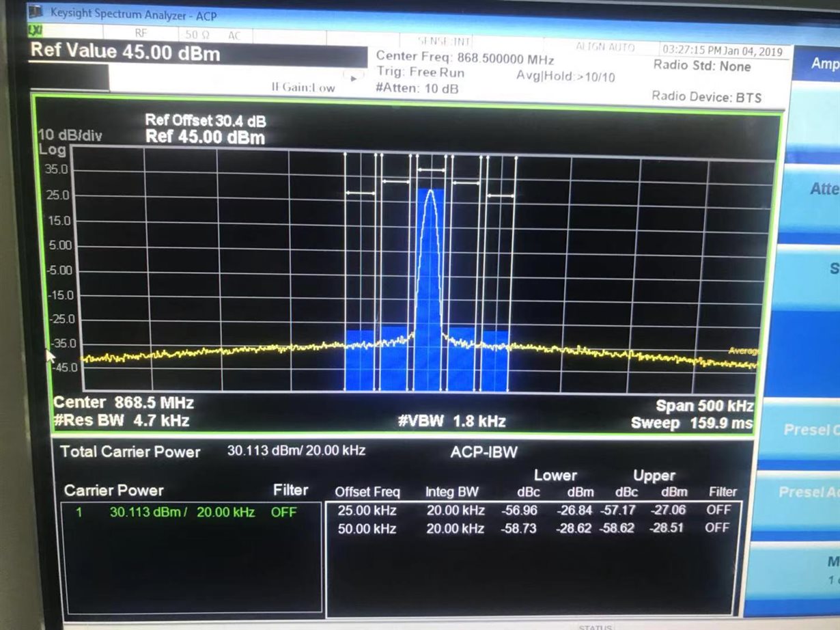Click the Center 868.5 MHz annotation
Viewport: 840px width, 630px height.
[x=124, y=402]
